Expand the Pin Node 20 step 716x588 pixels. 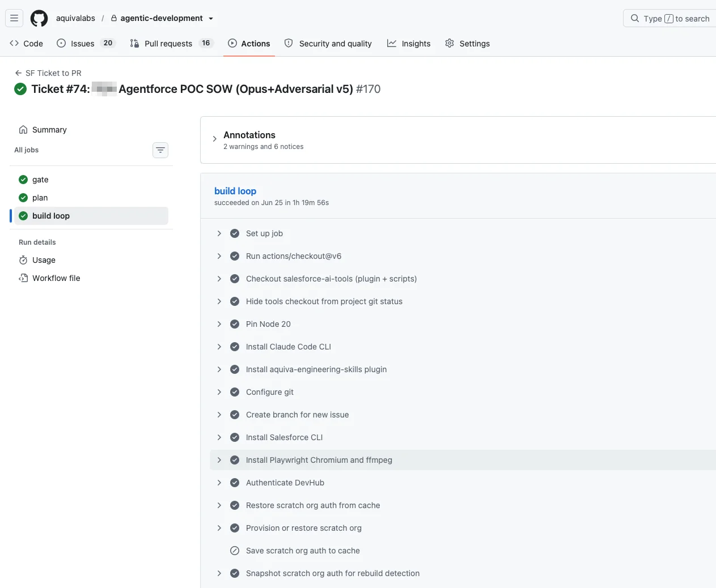click(219, 324)
